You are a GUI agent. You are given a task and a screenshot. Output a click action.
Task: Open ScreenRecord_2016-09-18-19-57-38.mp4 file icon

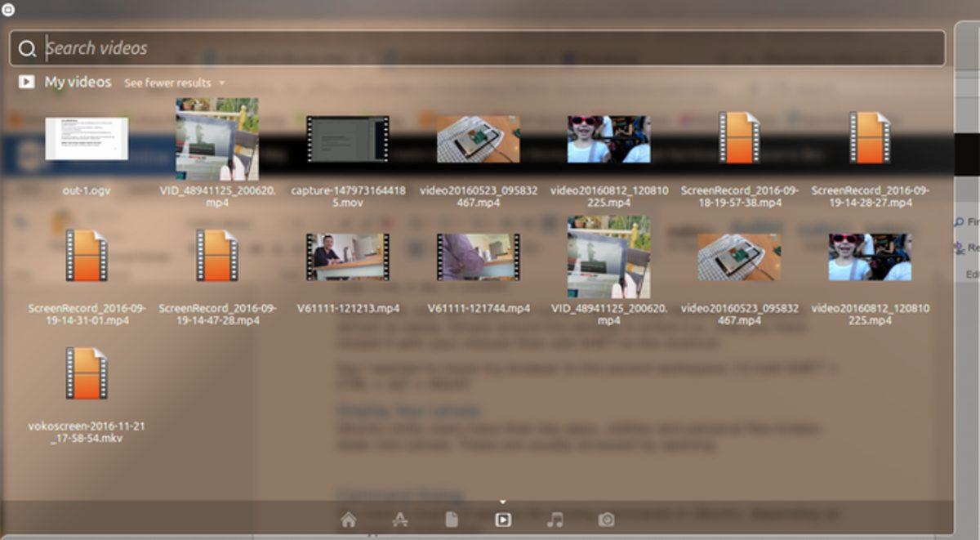[x=739, y=138]
